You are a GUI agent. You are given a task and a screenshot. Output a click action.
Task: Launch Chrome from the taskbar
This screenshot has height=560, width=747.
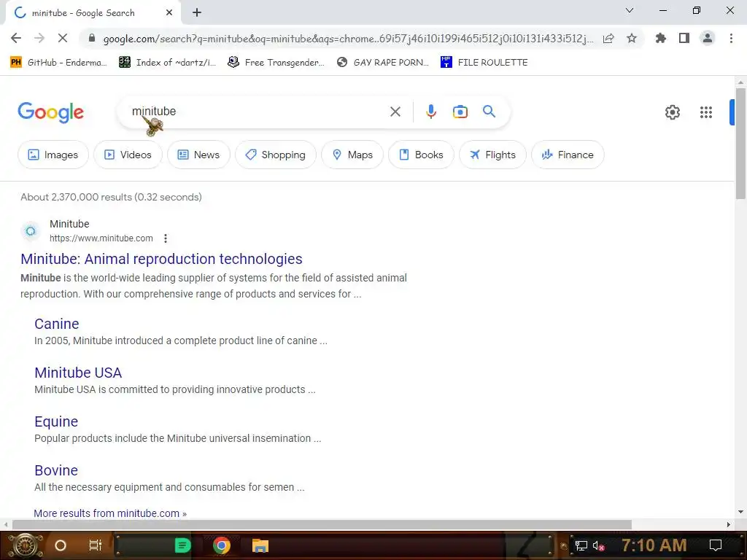(222, 545)
